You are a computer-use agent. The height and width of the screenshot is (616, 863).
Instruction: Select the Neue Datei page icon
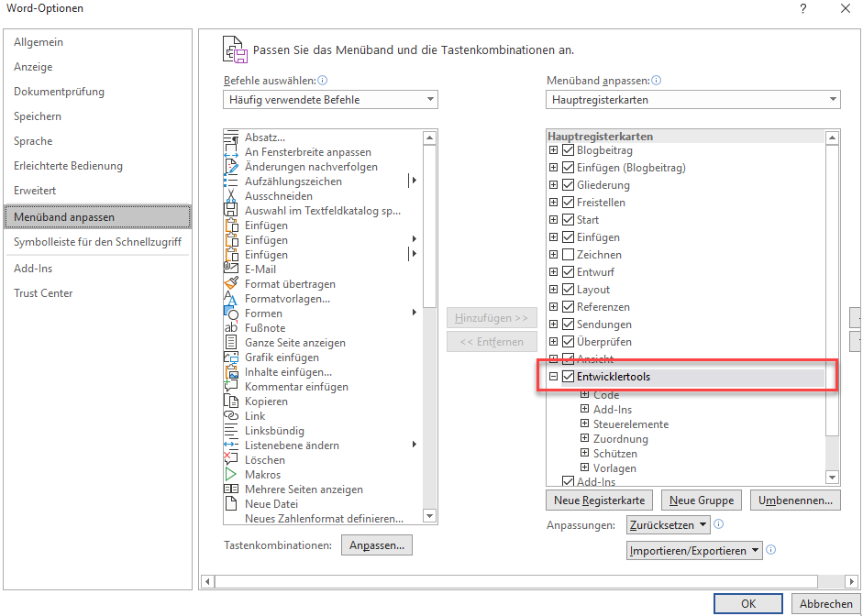point(231,504)
